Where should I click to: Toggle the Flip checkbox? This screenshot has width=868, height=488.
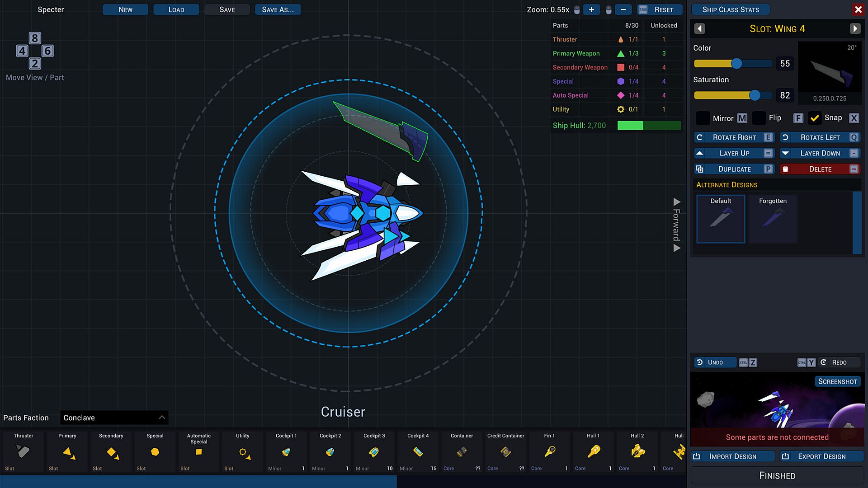point(759,118)
